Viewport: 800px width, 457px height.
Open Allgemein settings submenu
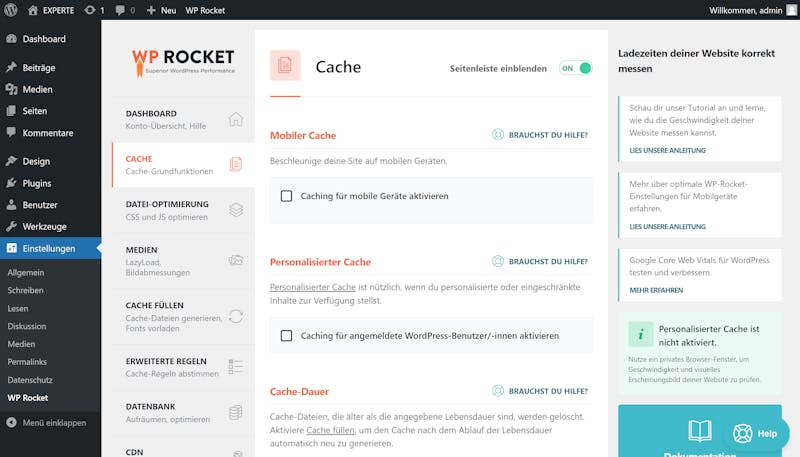[x=26, y=272]
